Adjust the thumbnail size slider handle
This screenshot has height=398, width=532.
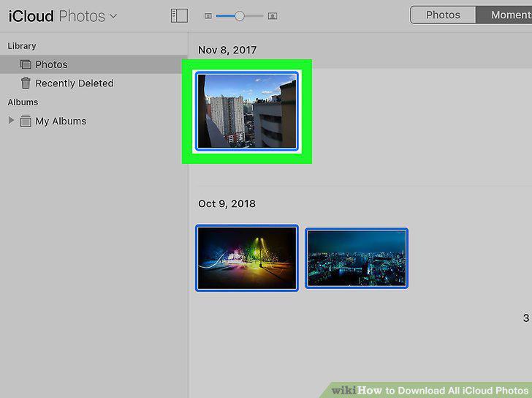tap(240, 16)
